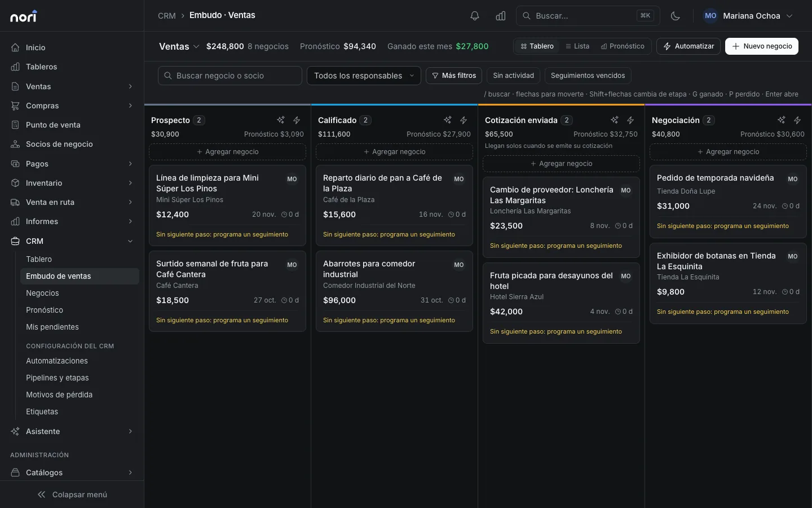This screenshot has width=812, height=508.
Task: Switch to Tablero view tab
Action: 537,46
